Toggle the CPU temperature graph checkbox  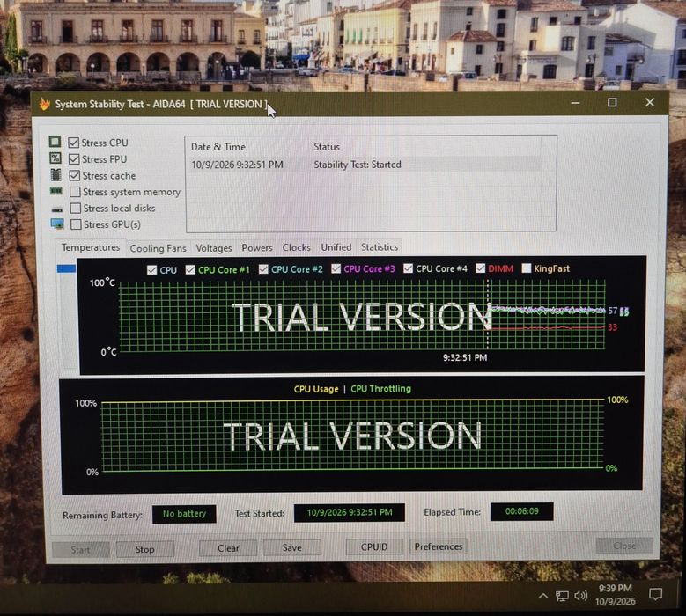click(x=151, y=270)
